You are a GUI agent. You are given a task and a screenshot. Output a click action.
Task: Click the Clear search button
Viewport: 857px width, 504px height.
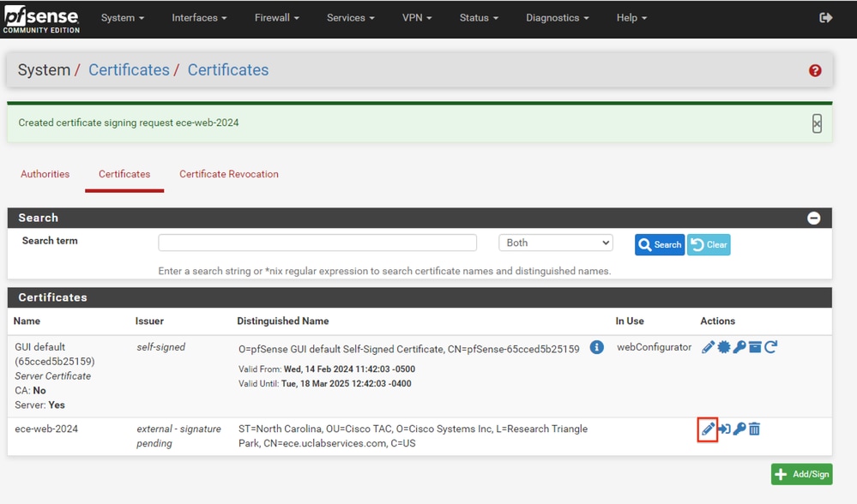[x=709, y=244]
